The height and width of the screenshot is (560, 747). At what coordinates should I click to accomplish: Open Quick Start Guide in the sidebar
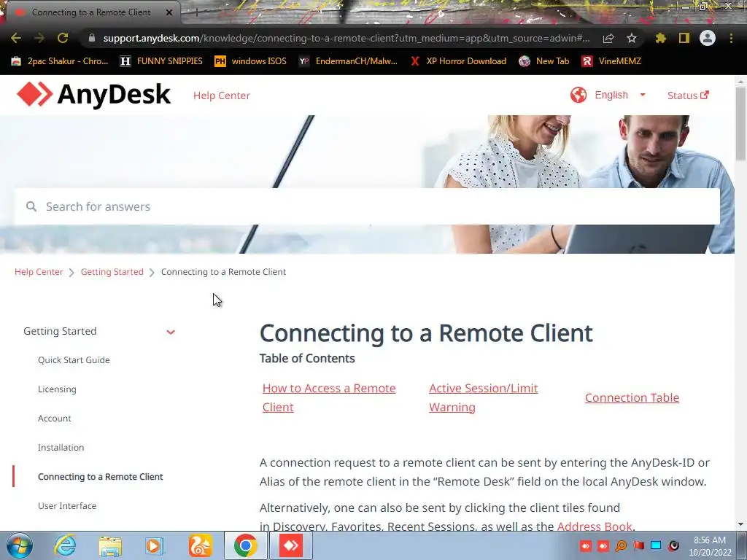(x=74, y=360)
